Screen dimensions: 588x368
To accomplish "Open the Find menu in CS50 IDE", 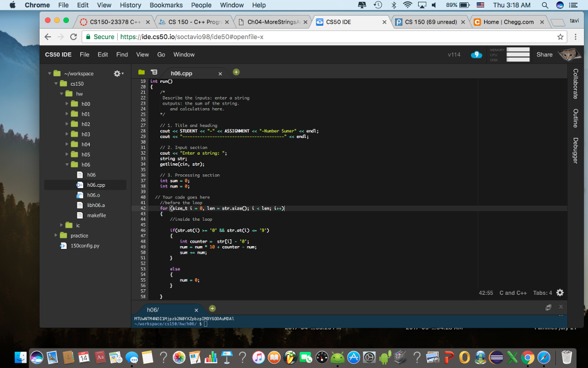I will point(122,55).
